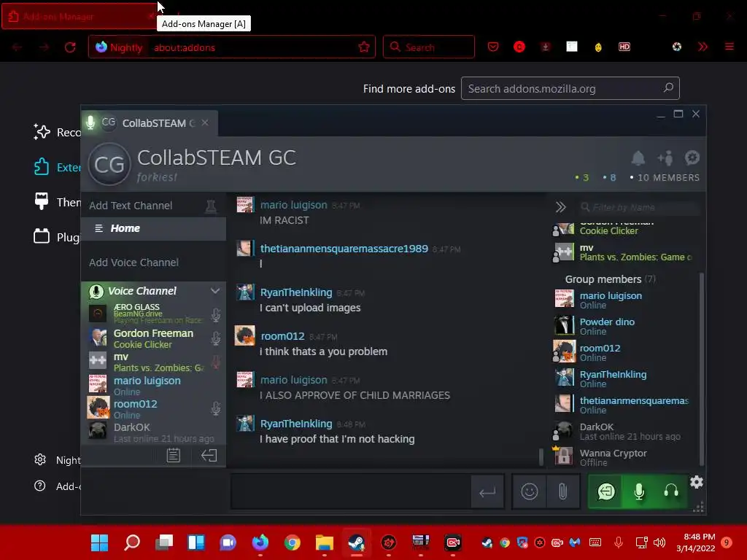Toggle muted mic icon beside mv in voice
The image size is (747, 560).
tap(216, 362)
